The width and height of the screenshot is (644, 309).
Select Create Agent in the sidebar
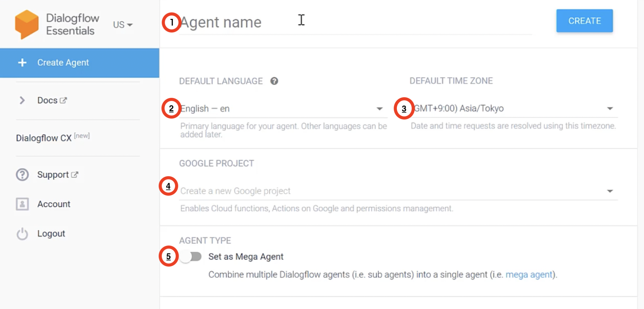(63, 63)
